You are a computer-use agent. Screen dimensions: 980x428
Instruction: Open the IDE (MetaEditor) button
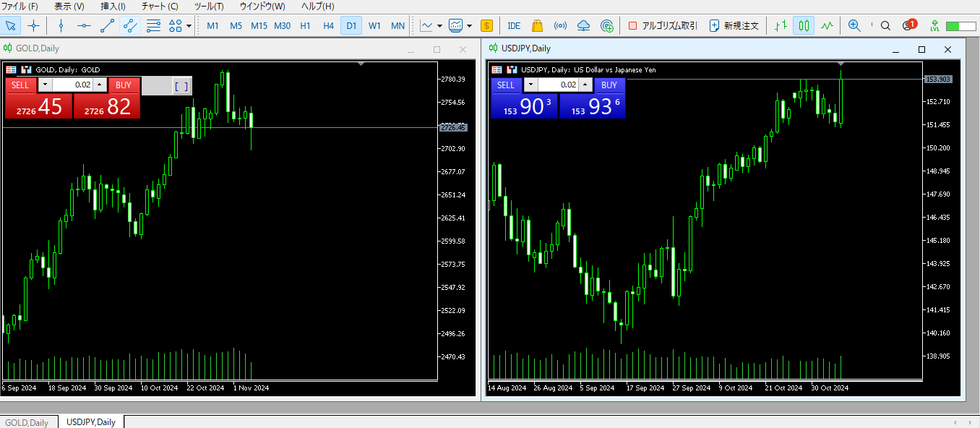514,26
